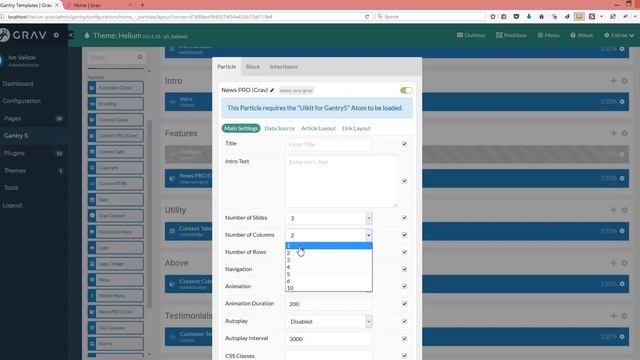Image resolution: width=640 pixels, height=360 pixels.
Task: Click the particle filter search icon
Action: [140, 57]
